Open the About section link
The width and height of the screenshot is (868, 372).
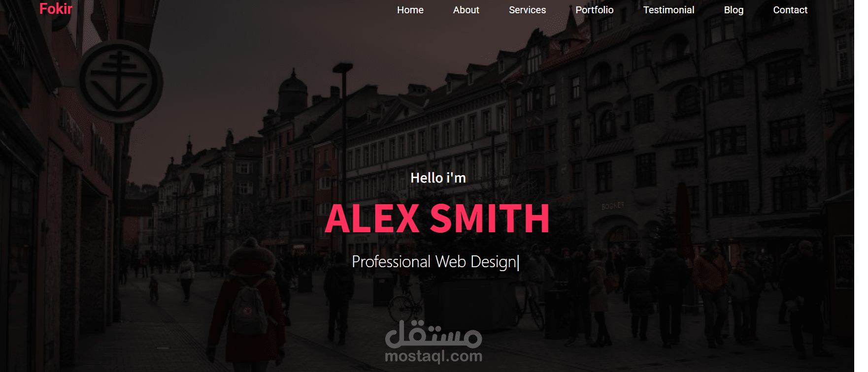[x=466, y=10]
